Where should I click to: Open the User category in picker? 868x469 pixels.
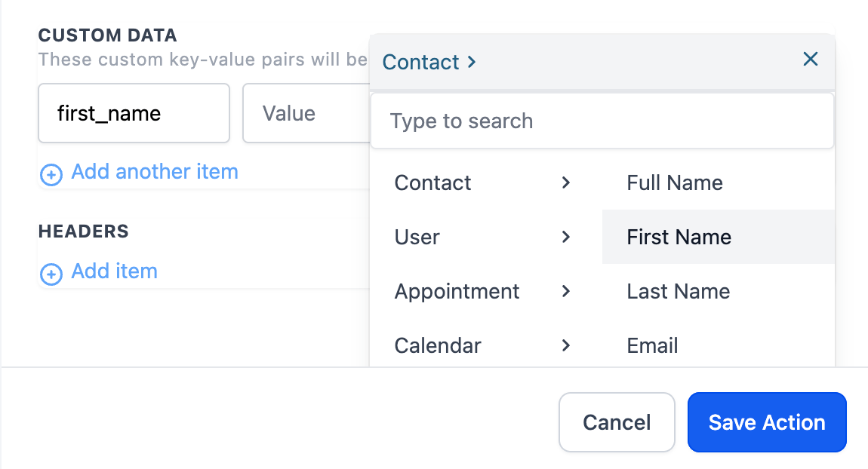(x=417, y=237)
